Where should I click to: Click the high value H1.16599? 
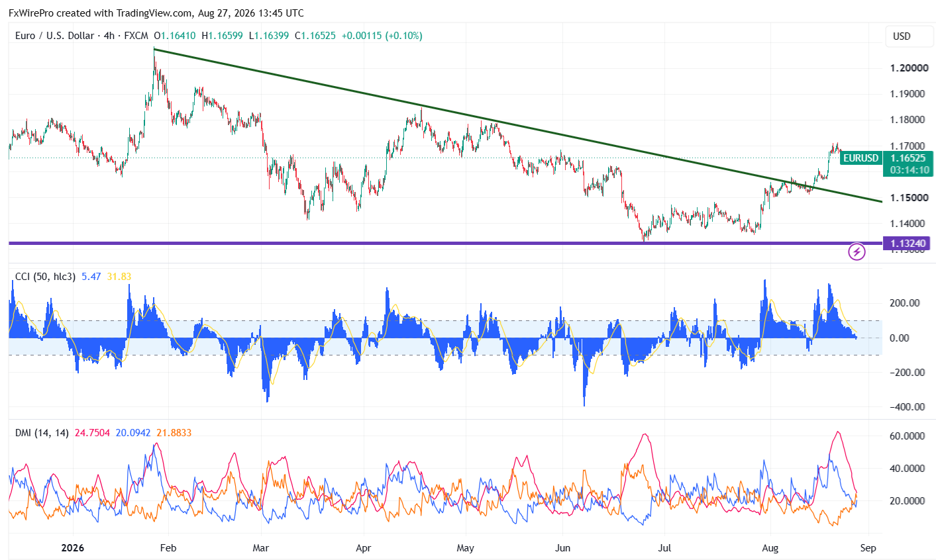pos(223,36)
